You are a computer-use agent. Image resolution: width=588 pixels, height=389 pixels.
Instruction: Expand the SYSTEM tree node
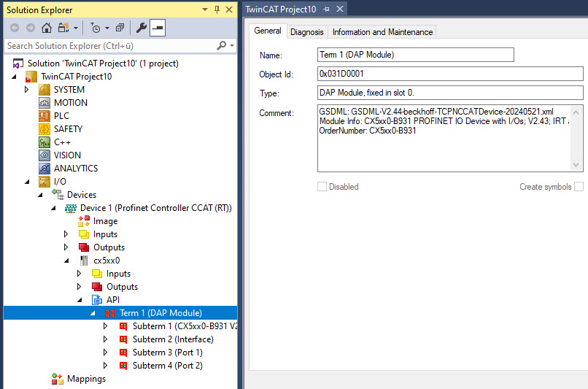tap(27, 90)
